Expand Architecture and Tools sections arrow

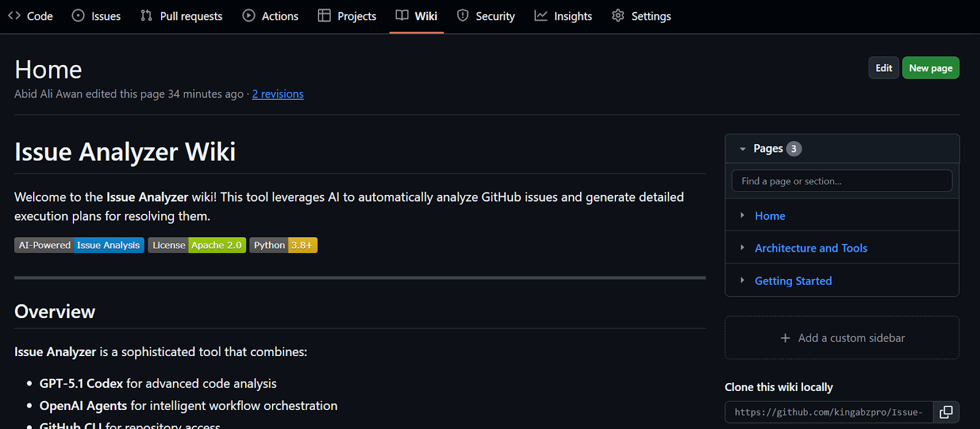pyautogui.click(x=742, y=248)
